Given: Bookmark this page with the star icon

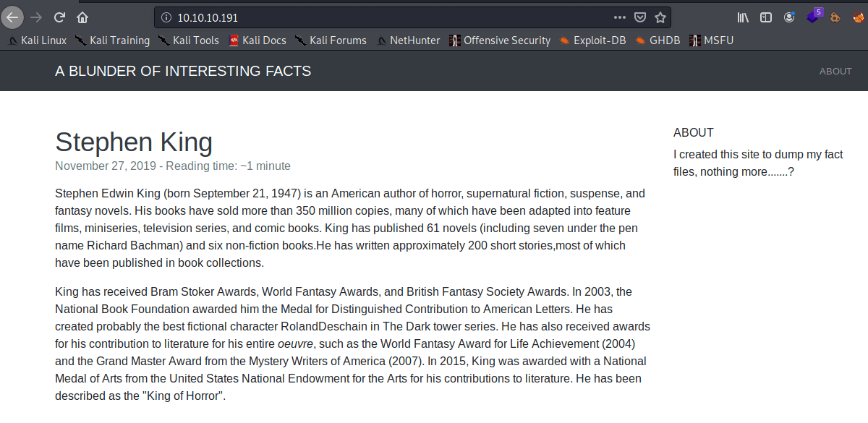Looking at the screenshot, I should pyautogui.click(x=660, y=17).
